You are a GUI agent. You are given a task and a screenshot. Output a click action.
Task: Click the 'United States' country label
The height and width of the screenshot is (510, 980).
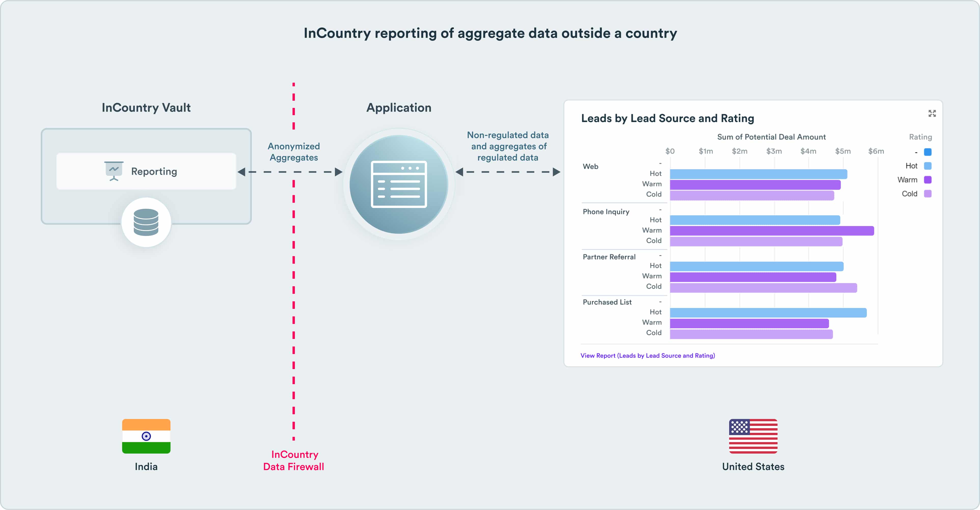pyautogui.click(x=753, y=467)
